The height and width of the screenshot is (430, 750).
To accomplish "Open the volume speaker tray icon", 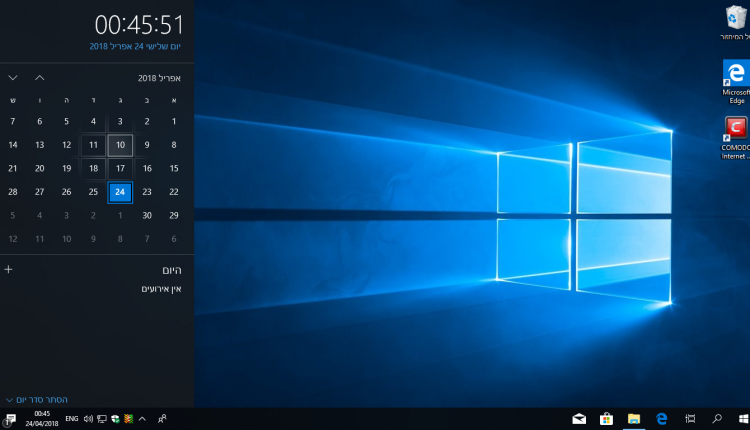I will pos(88,419).
